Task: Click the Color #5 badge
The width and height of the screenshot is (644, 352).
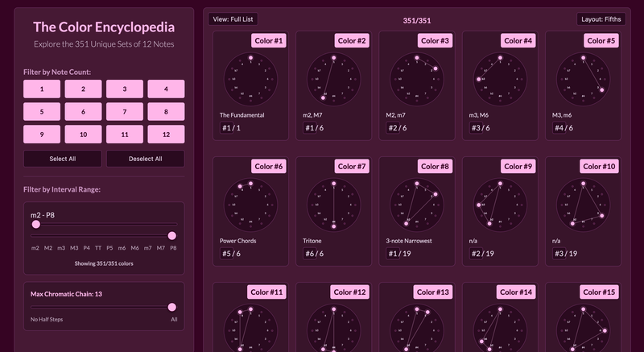Action: [x=601, y=40]
